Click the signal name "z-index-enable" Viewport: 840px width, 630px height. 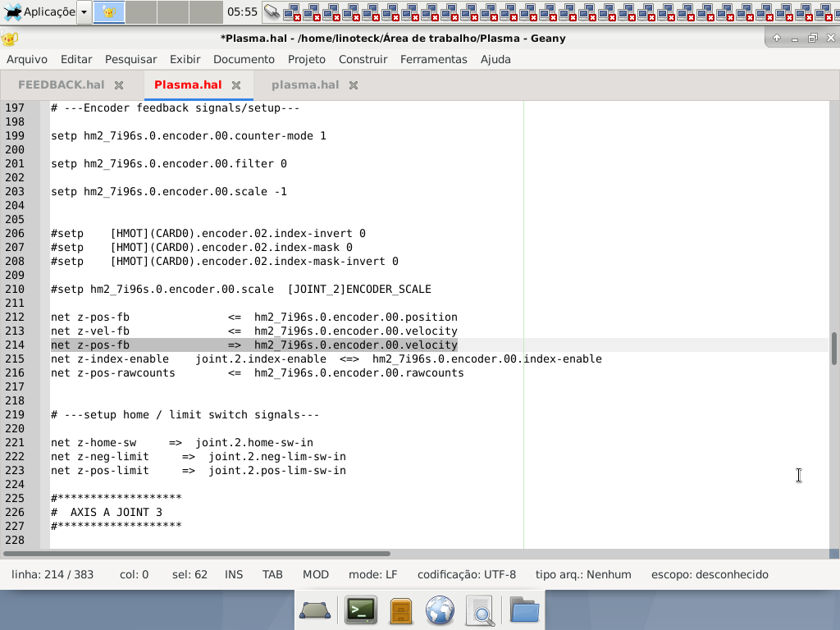(123, 359)
